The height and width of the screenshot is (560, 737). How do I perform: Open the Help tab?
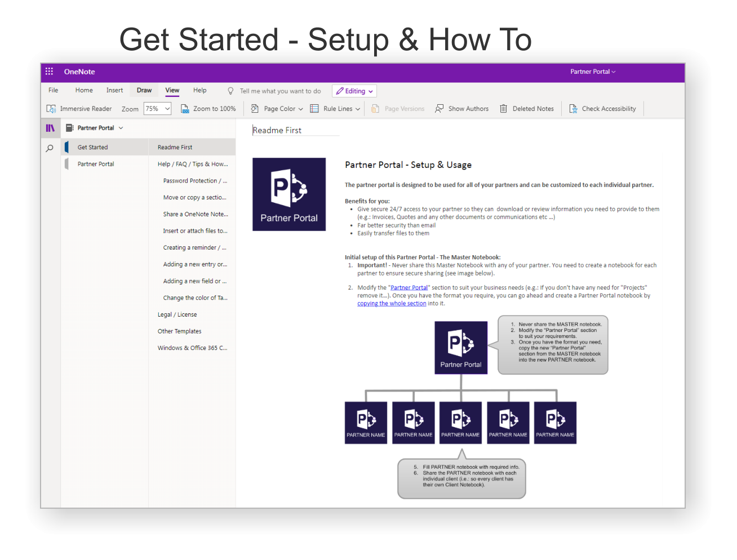click(200, 90)
